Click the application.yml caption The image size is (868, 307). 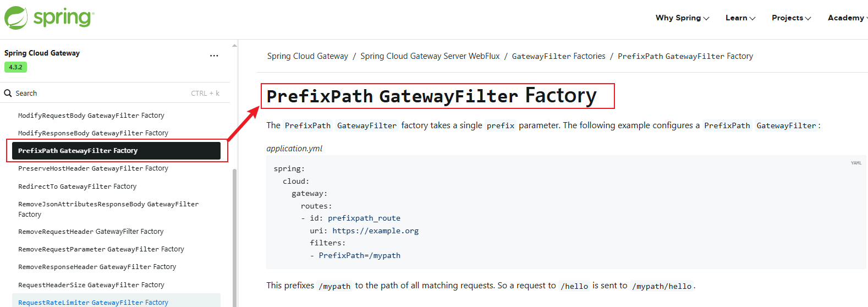(294, 149)
